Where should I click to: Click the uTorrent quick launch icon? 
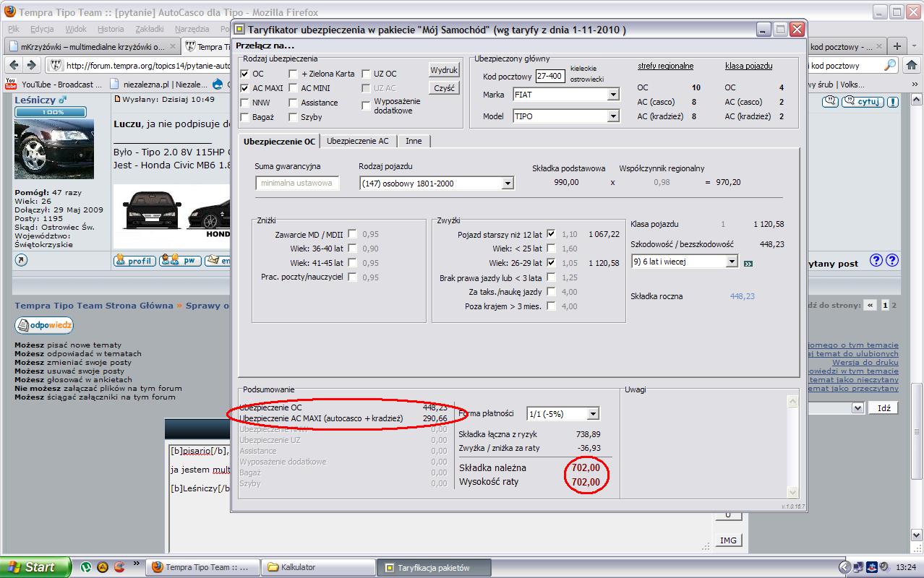(86, 567)
